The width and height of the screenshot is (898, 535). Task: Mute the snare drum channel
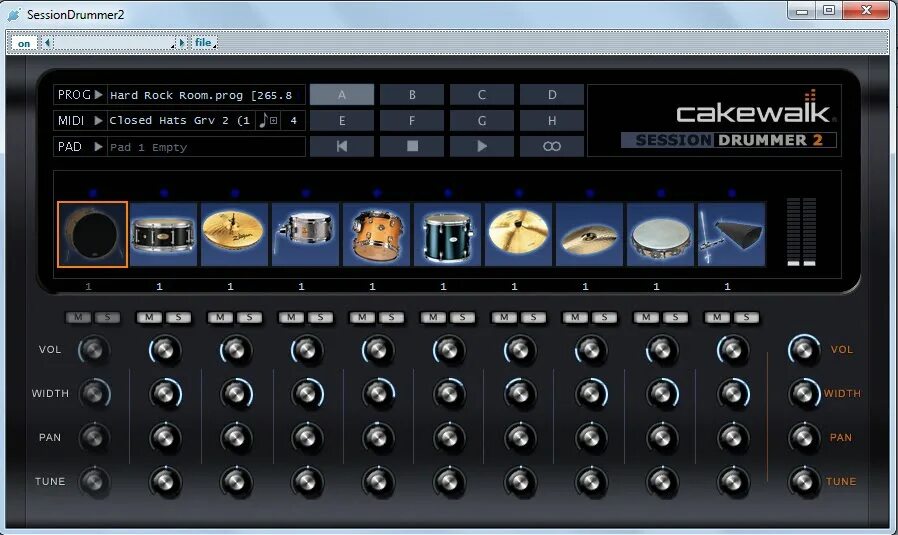(149, 317)
